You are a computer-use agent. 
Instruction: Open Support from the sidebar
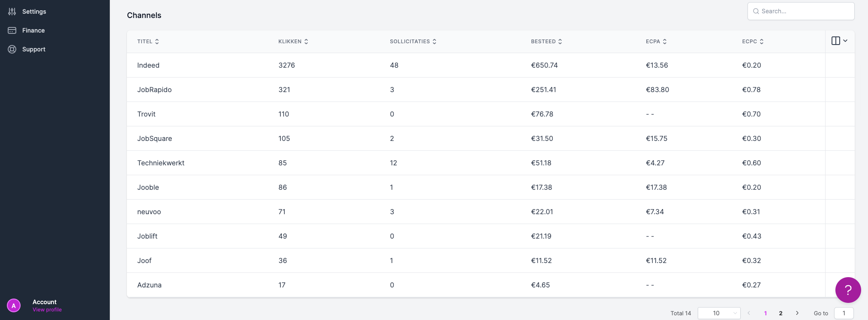pyautogui.click(x=34, y=49)
